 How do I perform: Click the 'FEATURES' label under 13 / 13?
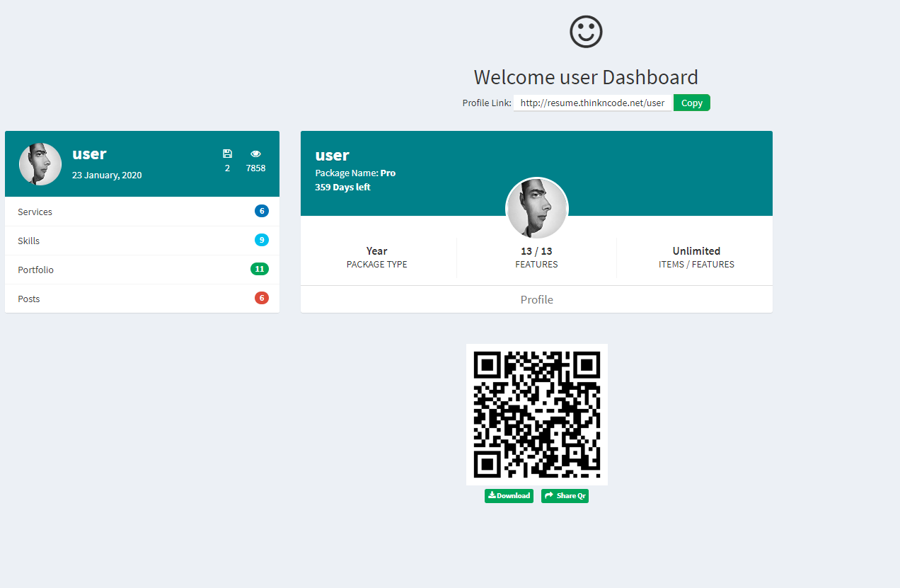(536, 264)
